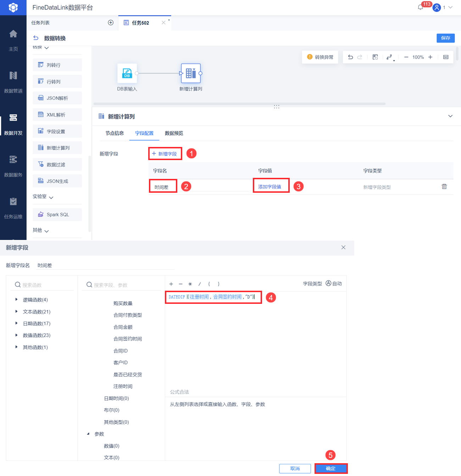Image resolution: width=461 pixels, height=476 pixels.
Task: Switch to the 节点信息 tab
Action: coord(115,133)
